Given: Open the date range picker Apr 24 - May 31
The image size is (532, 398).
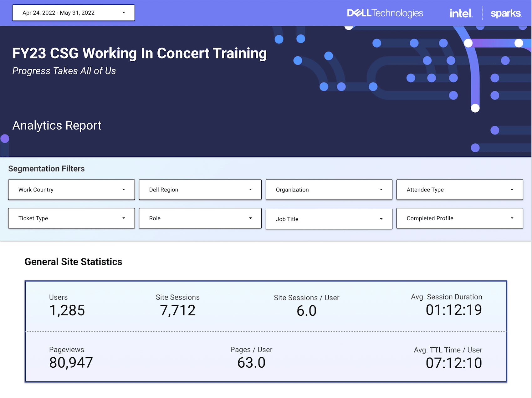Looking at the screenshot, I should (74, 13).
